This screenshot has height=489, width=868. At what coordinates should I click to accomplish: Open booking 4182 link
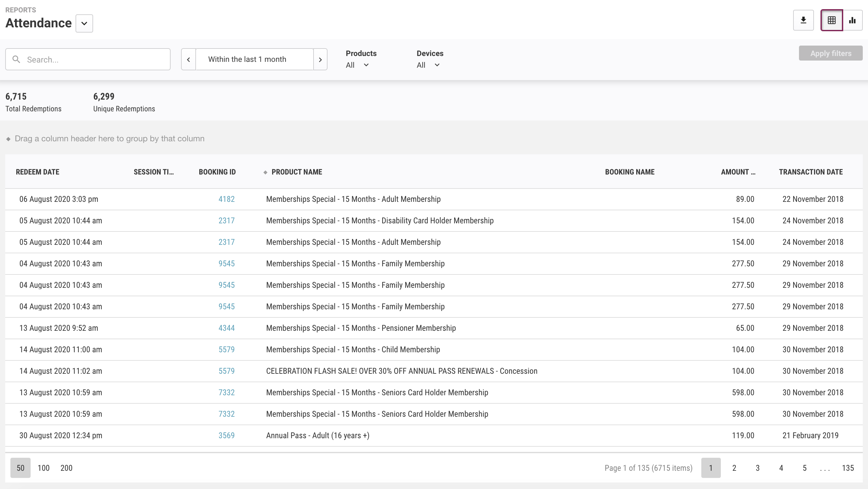226,199
